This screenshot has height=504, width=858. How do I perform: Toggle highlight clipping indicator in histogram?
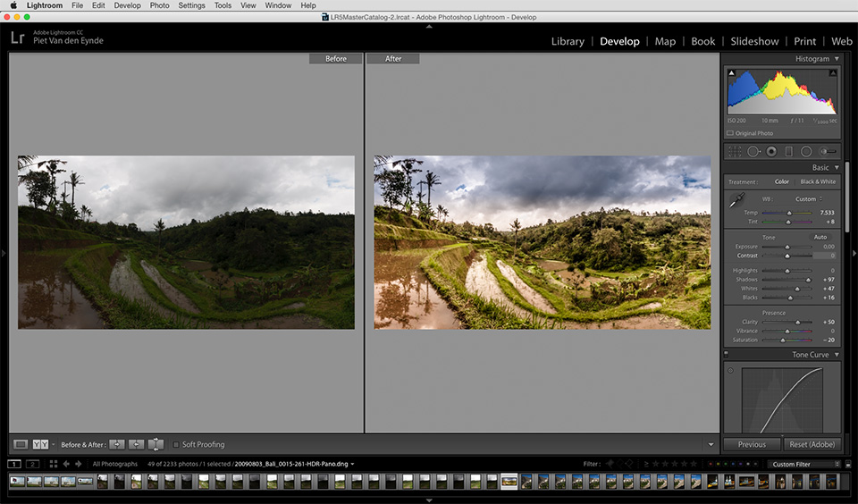(833, 72)
